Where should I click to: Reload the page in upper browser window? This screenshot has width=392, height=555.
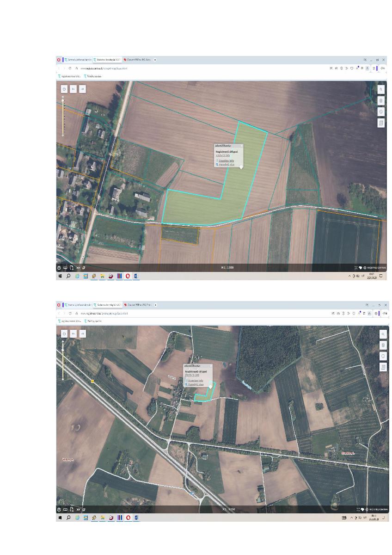[x=70, y=68]
